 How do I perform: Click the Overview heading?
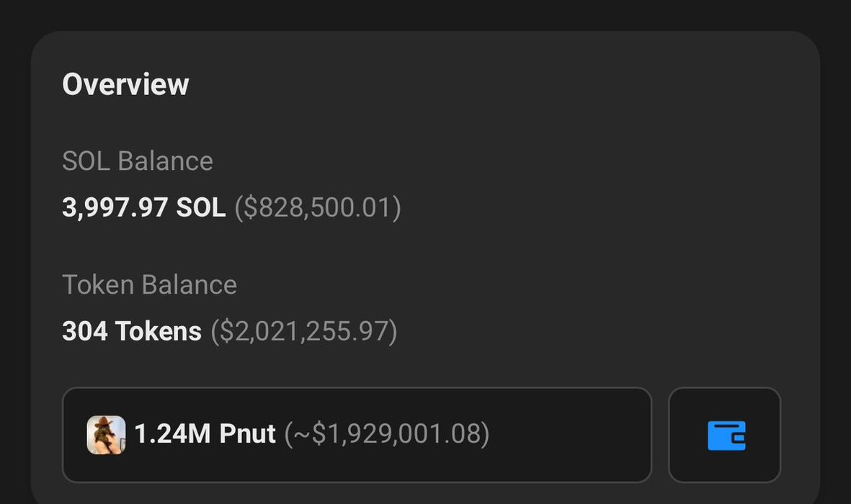click(125, 84)
